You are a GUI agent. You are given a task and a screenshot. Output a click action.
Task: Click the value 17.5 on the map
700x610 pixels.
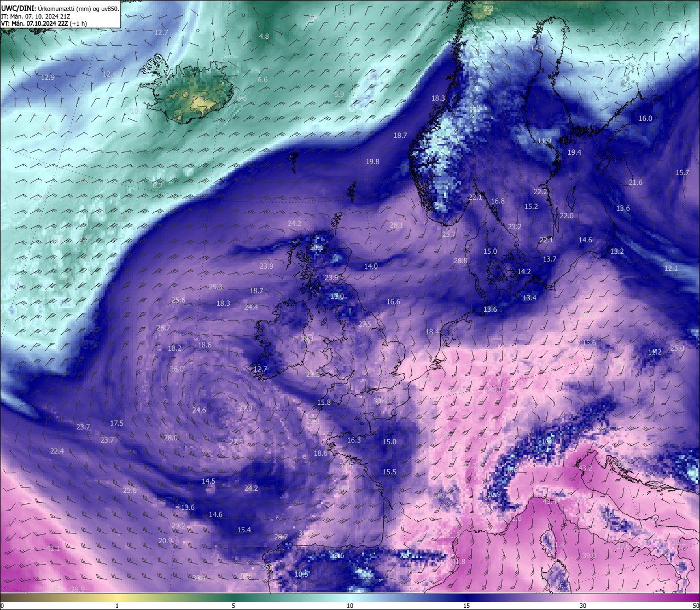pos(116,423)
